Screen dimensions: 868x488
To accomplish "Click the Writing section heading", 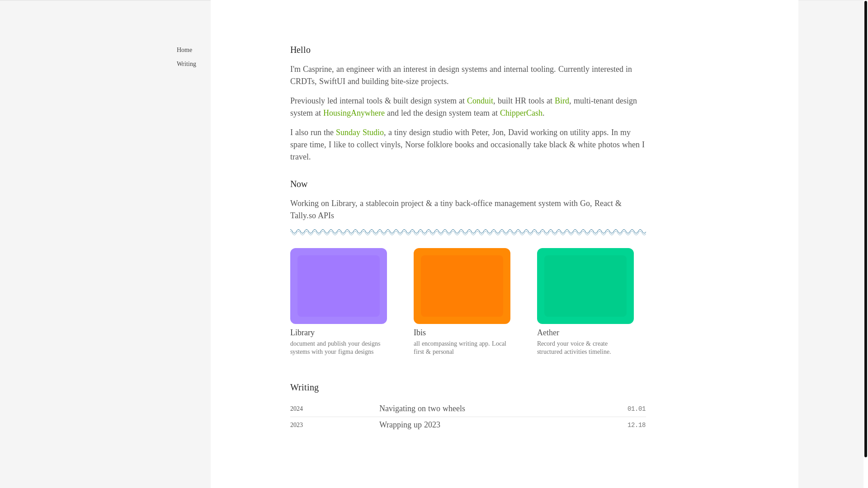I will [304, 387].
